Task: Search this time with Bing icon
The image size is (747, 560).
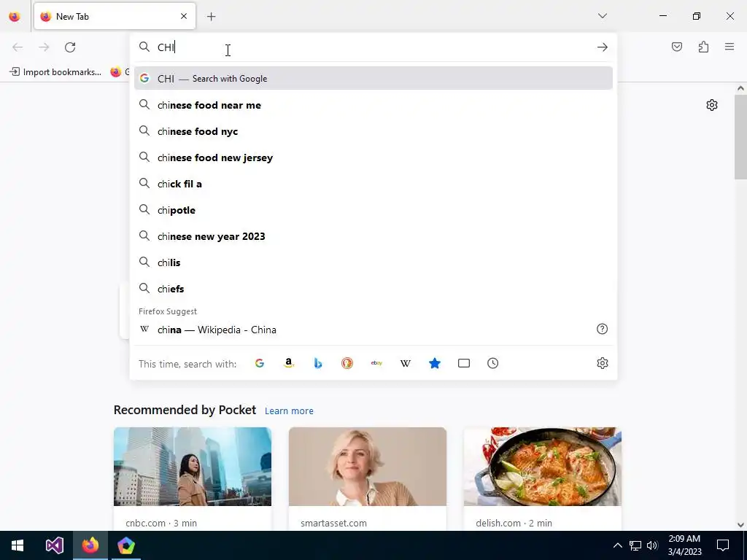Action: click(x=318, y=363)
